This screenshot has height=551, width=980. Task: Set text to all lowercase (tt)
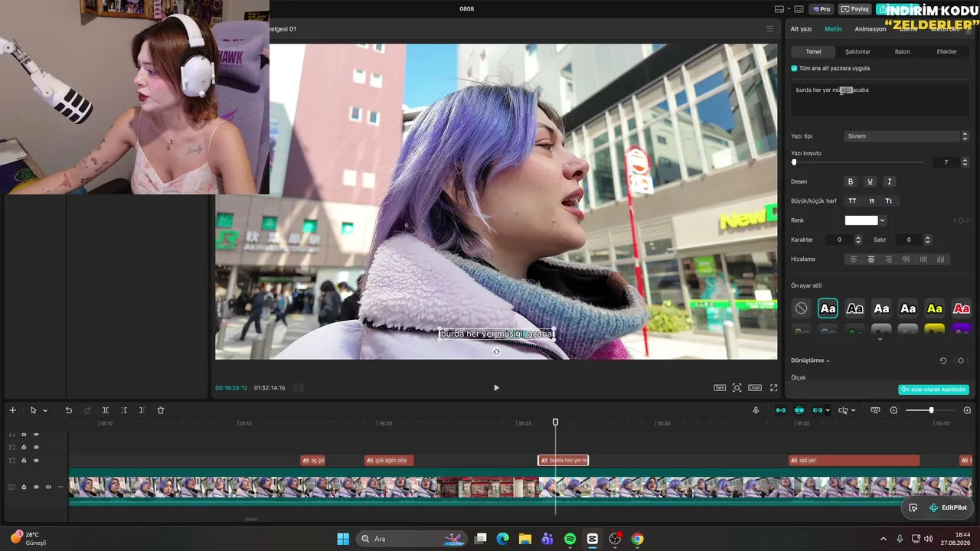871,201
